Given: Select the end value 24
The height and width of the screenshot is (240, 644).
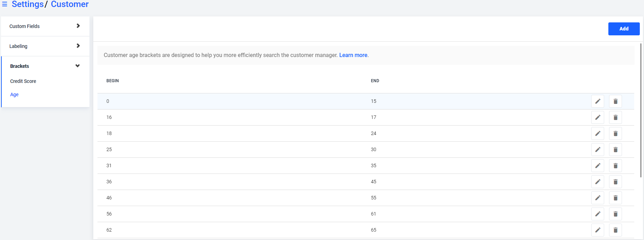Looking at the screenshot, I should (x=374, y=134).
